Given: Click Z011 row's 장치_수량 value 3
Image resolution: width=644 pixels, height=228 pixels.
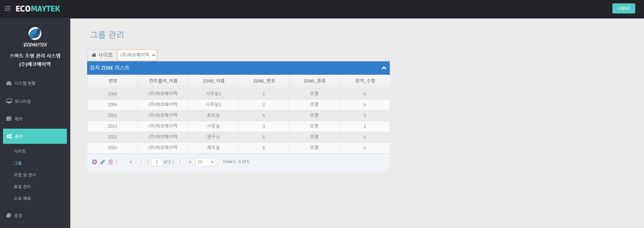Looking at the screenshot, I should tap(365, 116).
